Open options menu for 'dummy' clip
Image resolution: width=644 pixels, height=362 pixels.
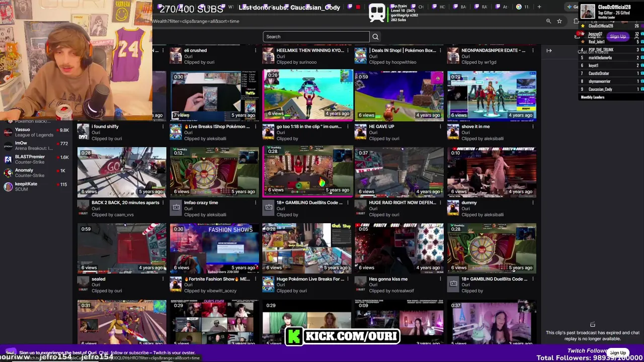pyautogui.click(x=533, y=203)
